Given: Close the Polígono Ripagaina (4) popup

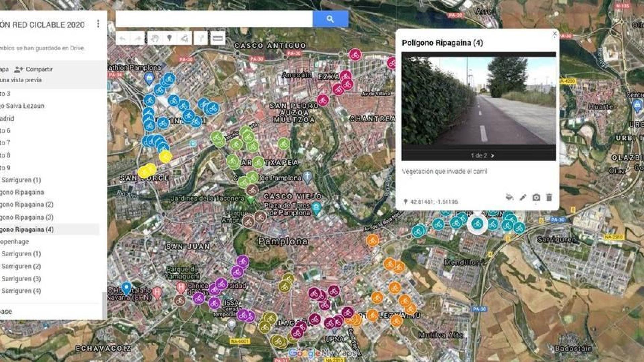Looking at the screenshot, I should pos(555,34).
